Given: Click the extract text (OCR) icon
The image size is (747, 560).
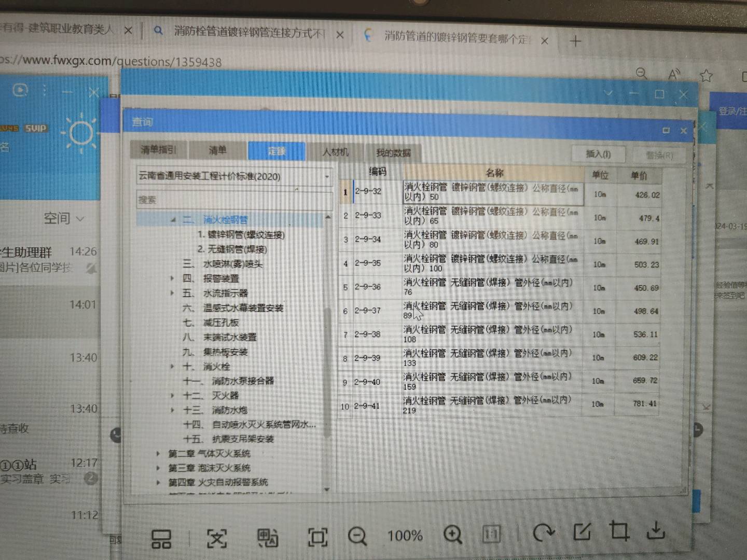Looking at the screenshot, I should (217, 539).
